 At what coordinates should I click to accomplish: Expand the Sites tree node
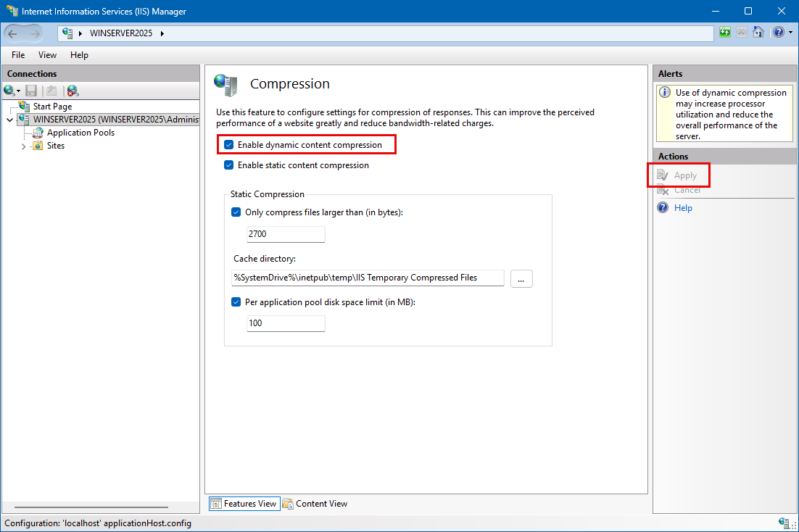pyautogui.click(x=23, y=146)
